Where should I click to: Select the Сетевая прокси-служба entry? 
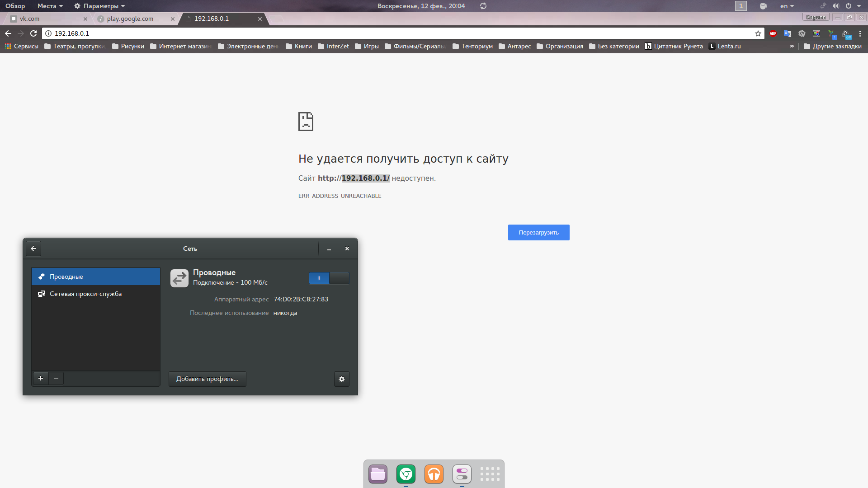[86, 294]
